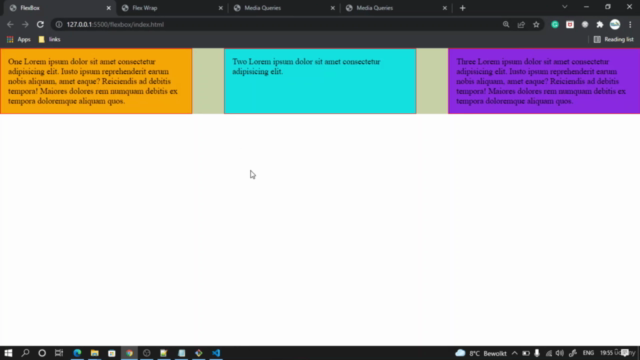The image size is (640, 360).
Task: Open Windows taskbar search
Action: 25,353
